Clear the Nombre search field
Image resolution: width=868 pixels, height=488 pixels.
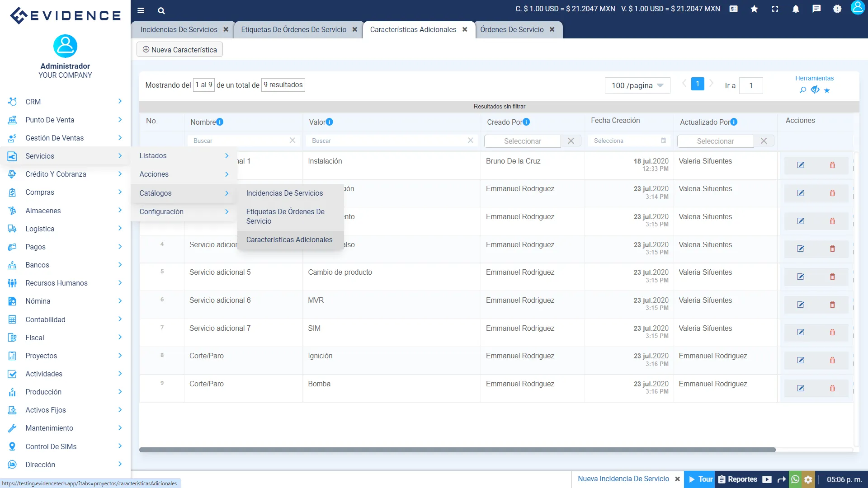[292, 141]
